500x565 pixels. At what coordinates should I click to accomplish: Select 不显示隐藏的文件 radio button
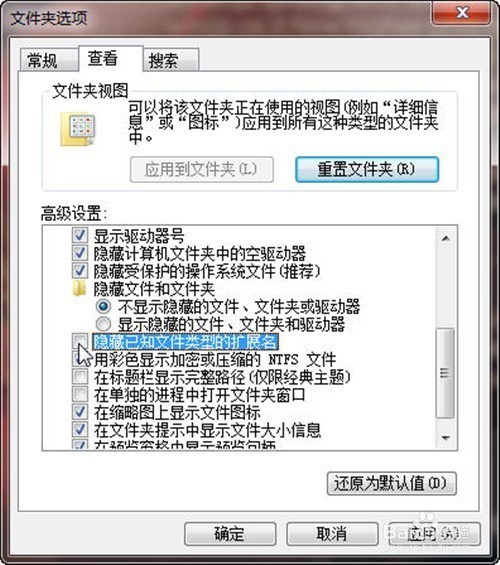pos(104,306)
